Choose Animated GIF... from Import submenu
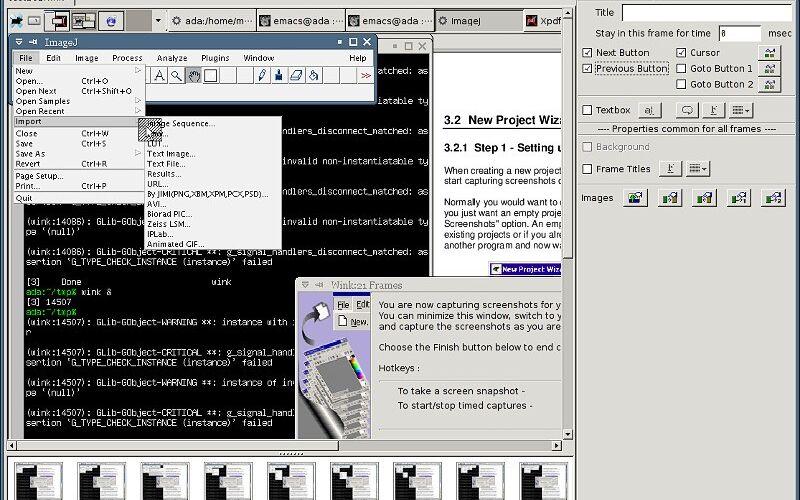Screen dimensions: 800x500 point(213,244)
